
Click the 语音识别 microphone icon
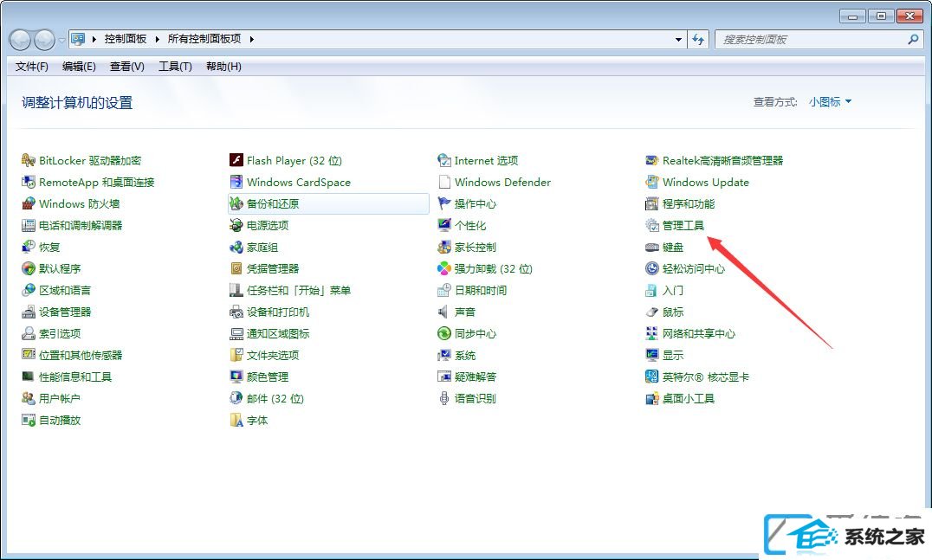pos(444,398)
